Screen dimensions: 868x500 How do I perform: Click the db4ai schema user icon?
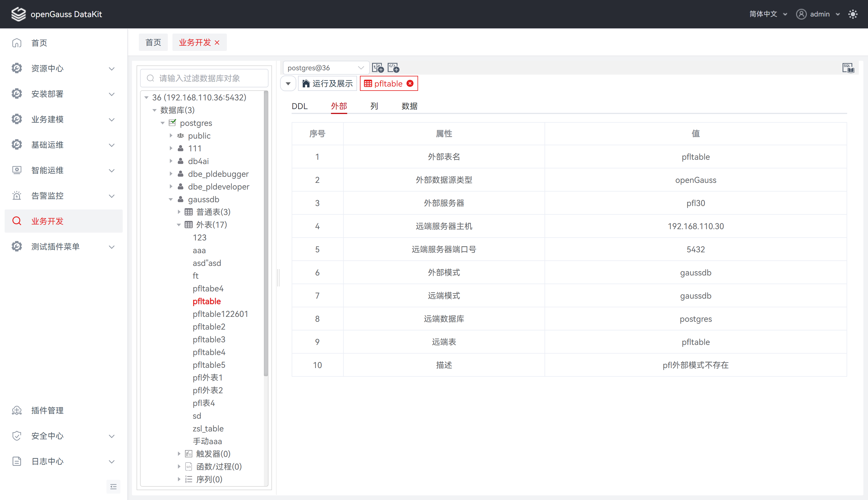click(181, 161)
